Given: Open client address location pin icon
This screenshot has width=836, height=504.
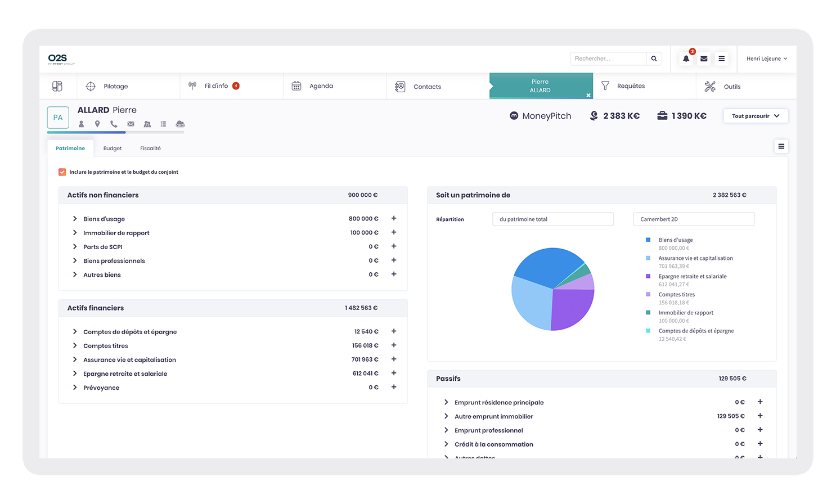Looking at the screenshot, I should click(97, 124).
